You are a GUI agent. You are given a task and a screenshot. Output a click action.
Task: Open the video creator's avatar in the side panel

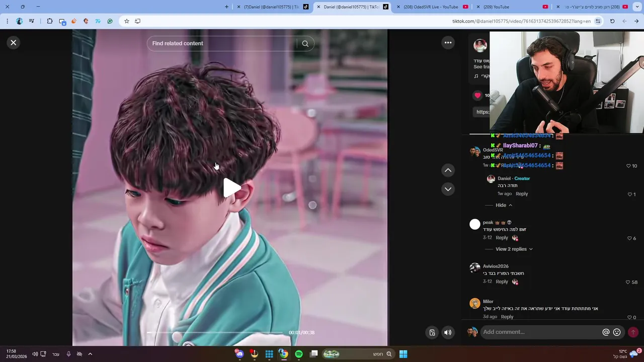coord(480,45)
